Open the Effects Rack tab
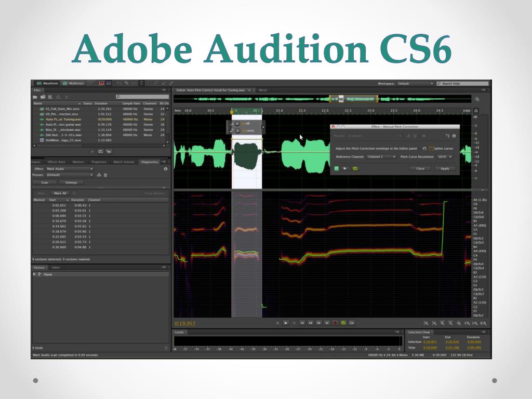Screen dimensions: 532x399 pos(56,162)
